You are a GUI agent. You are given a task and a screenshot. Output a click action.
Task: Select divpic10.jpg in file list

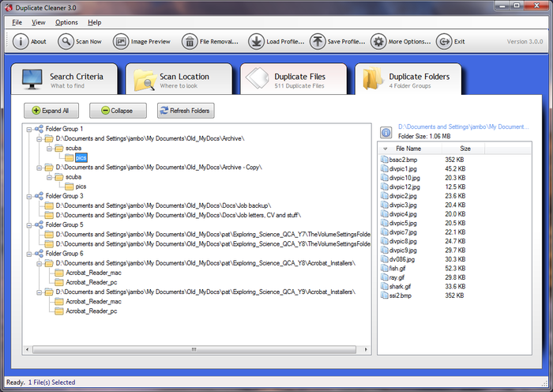pos(404,178)
